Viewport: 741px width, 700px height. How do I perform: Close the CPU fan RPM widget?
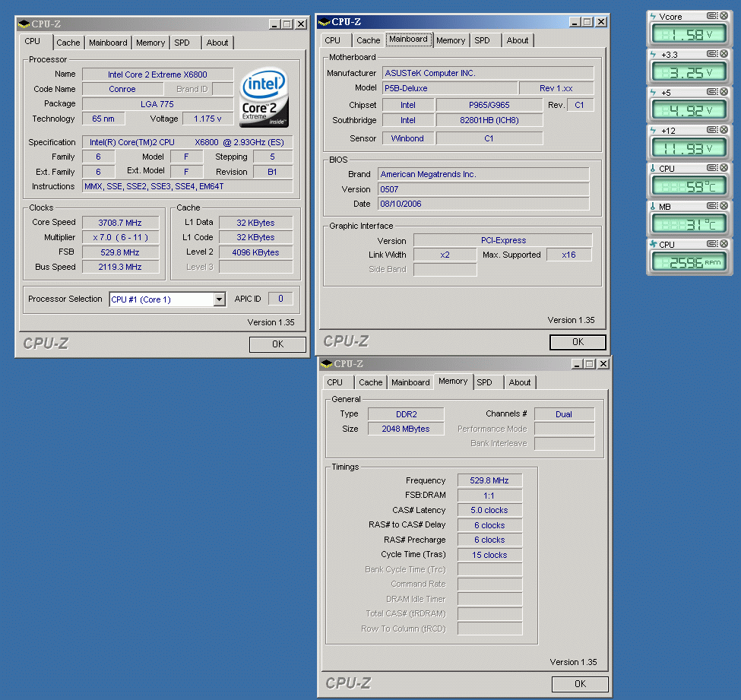click(x=724, y=244)
